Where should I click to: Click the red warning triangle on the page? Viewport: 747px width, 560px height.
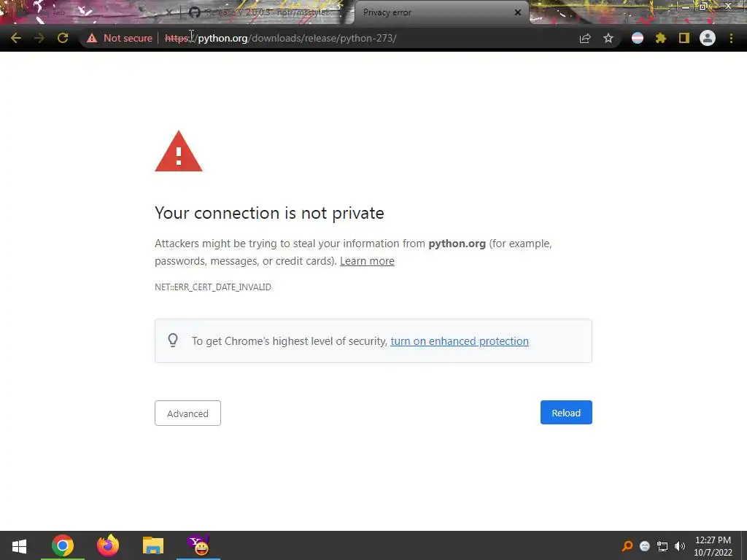point(179,152)
